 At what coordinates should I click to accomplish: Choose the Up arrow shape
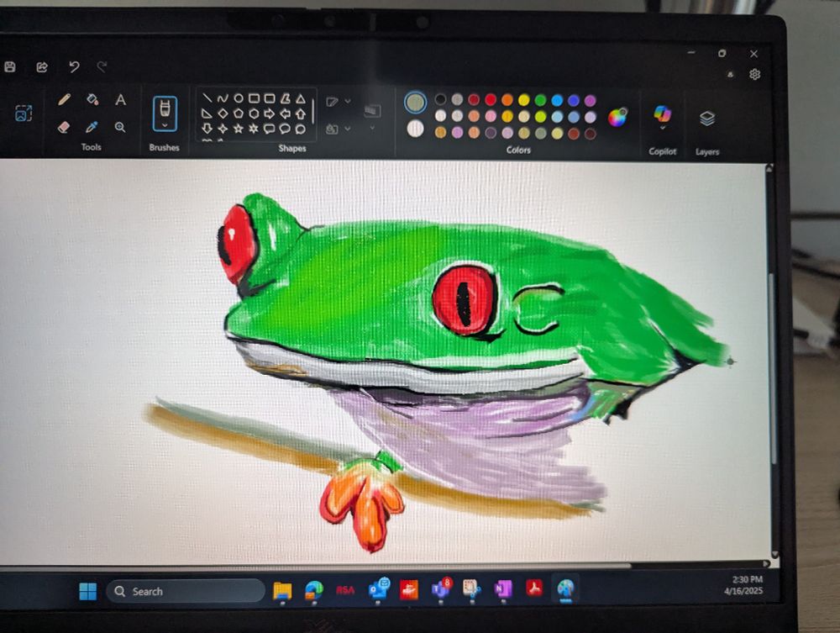[301, 113]
